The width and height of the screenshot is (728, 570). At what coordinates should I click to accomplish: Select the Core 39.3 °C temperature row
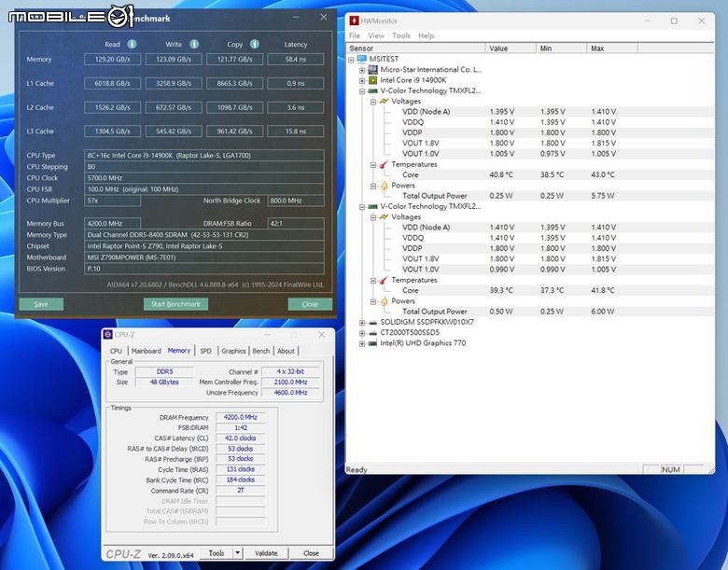(x=530, y=290)
